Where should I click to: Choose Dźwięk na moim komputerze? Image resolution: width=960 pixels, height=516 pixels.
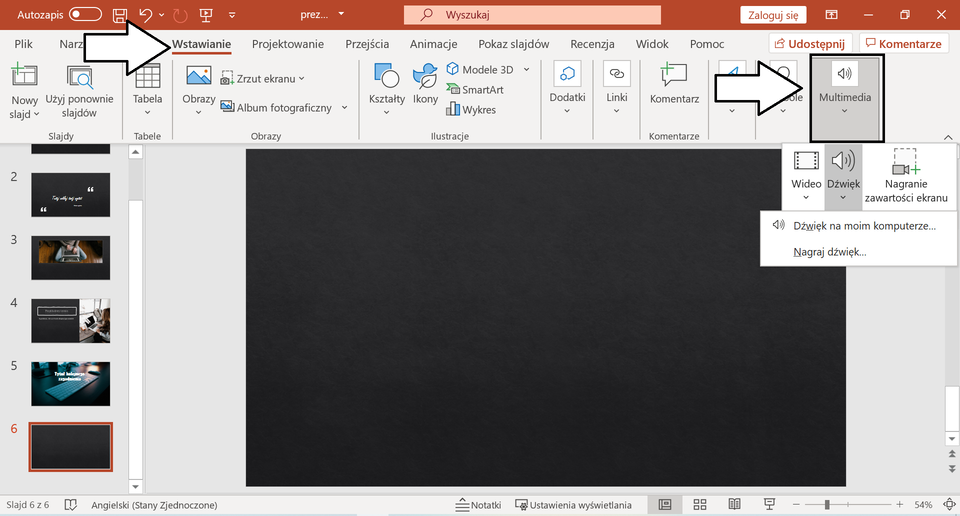click(864, 226)
